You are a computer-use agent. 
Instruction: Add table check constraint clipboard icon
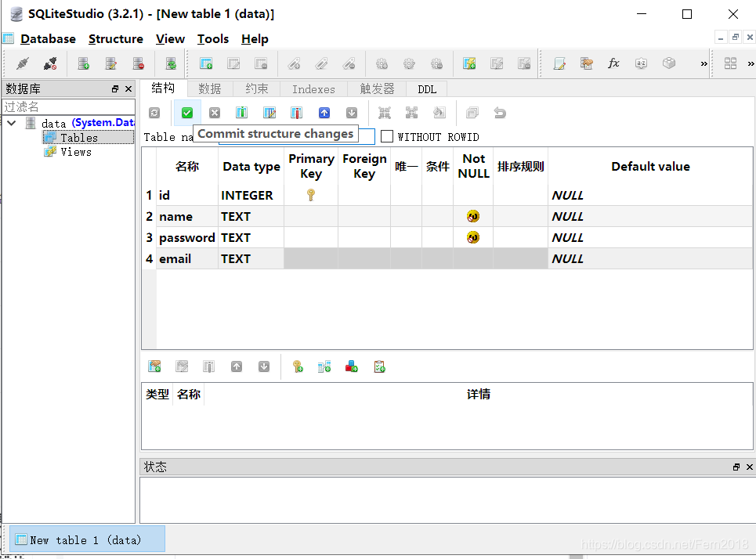click(x=379, y=366)
